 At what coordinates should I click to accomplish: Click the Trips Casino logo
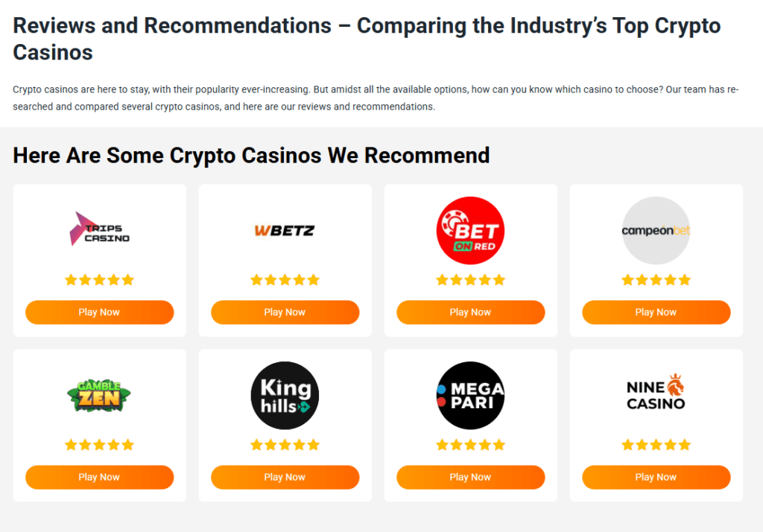tap(99, 229)
